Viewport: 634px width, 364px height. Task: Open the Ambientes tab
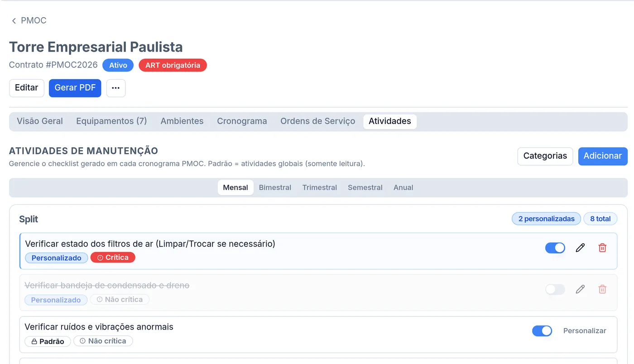pyautogui.click(x=182, y=121)
